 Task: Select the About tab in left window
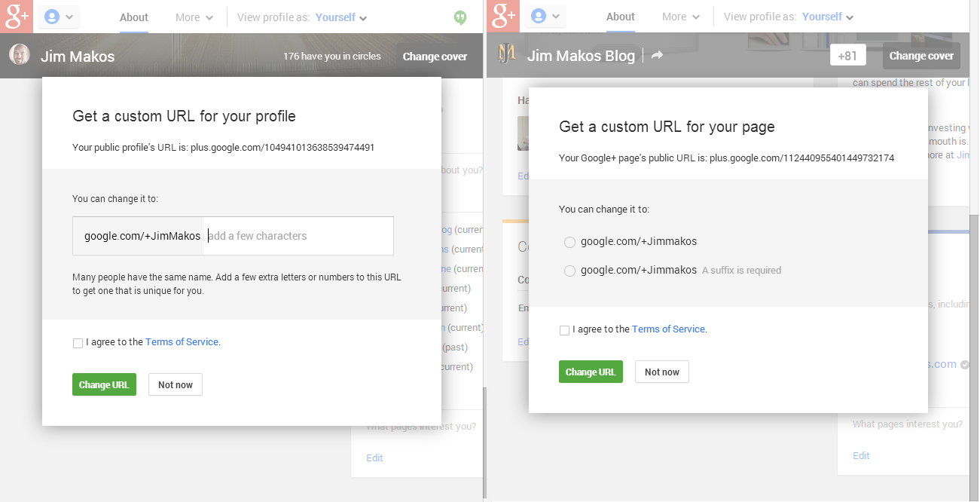134,17
